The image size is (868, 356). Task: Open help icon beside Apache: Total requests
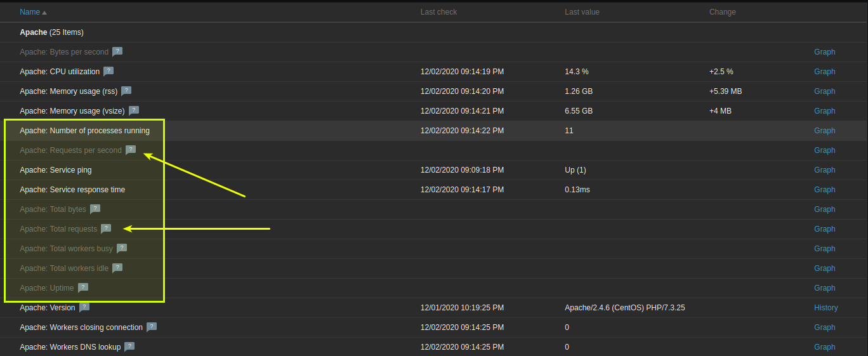coord(106,228)
